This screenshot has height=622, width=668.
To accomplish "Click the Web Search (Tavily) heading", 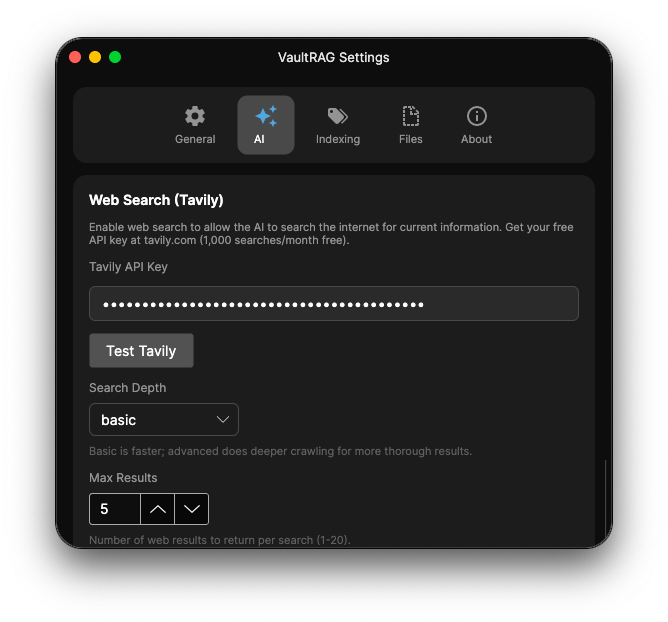I will point(156,200).
